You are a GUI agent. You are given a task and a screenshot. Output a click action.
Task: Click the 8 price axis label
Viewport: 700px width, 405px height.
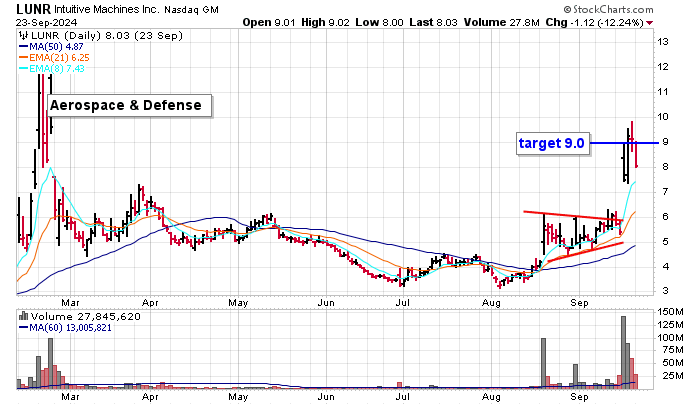(665, 167)
